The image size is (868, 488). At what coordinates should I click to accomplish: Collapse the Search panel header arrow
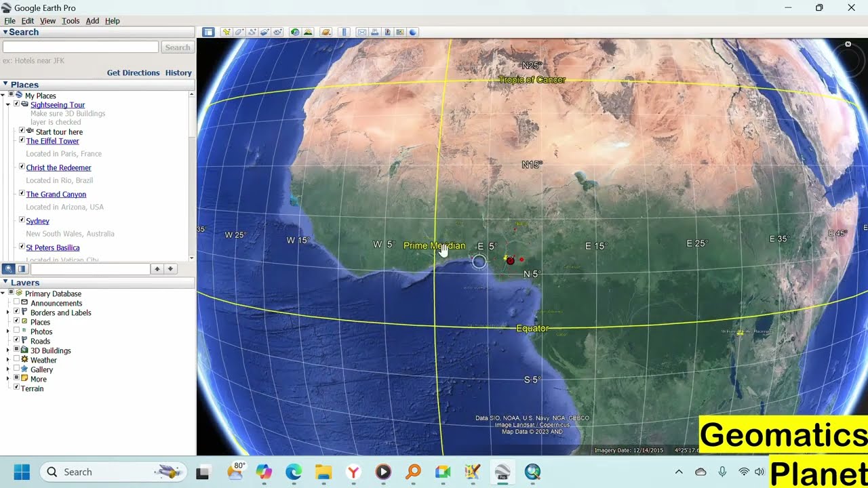tap(5, 32)
